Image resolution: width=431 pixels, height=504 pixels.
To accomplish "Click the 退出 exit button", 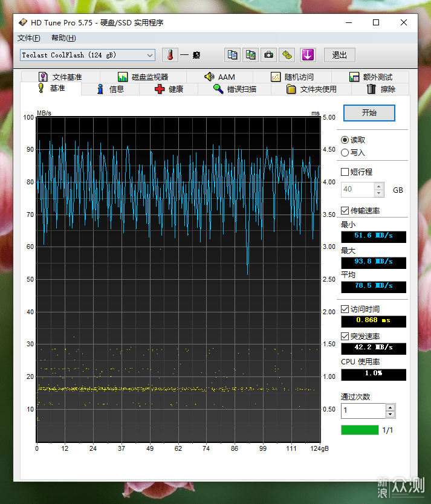I will [x=339, y=55].
